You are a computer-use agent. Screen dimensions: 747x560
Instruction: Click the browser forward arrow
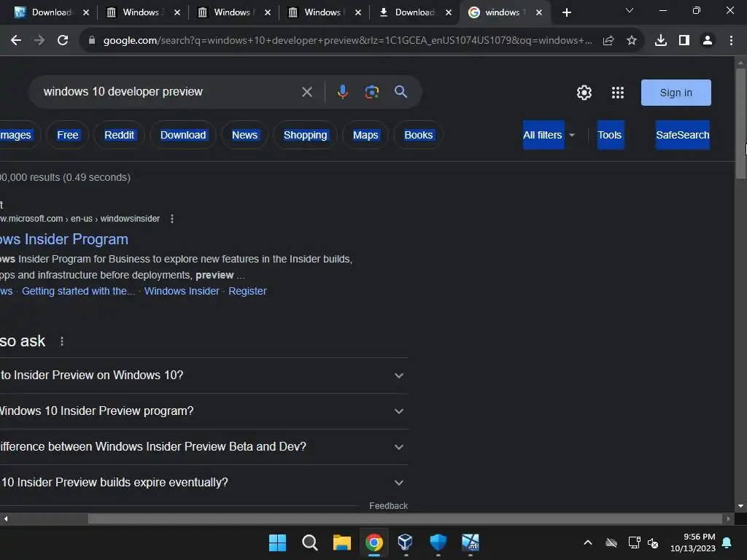pyautogui.click(x=39, y=41)
